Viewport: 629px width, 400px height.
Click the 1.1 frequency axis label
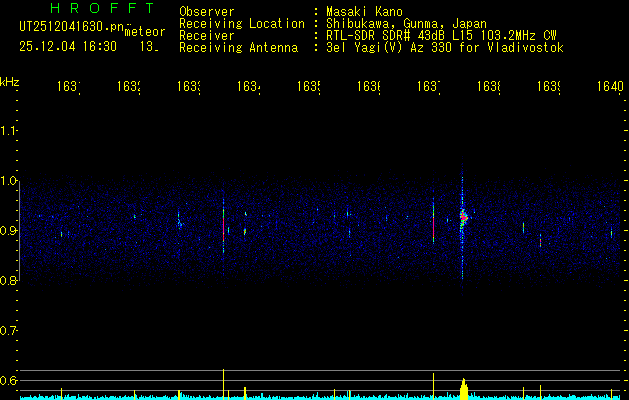(8, 130)
